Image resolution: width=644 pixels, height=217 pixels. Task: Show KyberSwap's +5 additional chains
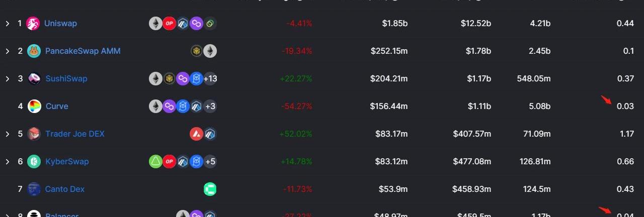(210, 161)
